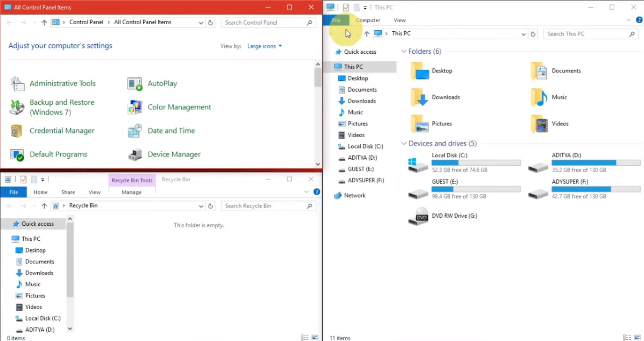Open Downloads folder icon in This PC
The width and height of the screenshot is (644, 341).
(x=419, y=97)
